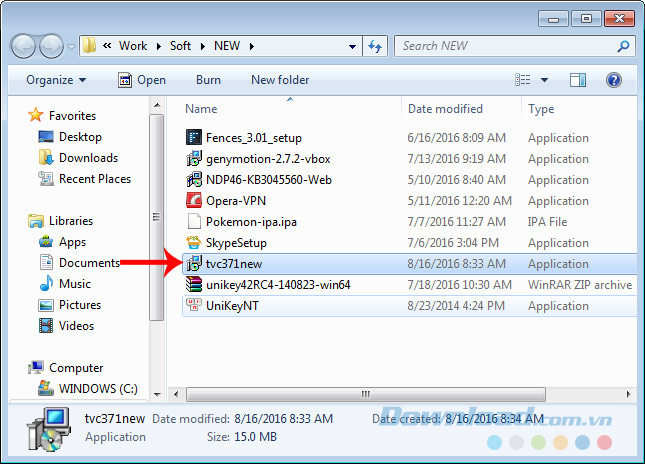
Task: Open Desktop in Favorites
Action: (80, 137)
